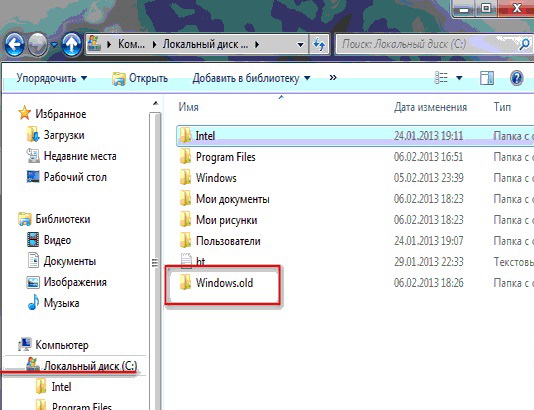Image resolution: width=534 pixels, height=410 pixels.
Task: Select the Windows.old folder
Action: coord(224,283)
